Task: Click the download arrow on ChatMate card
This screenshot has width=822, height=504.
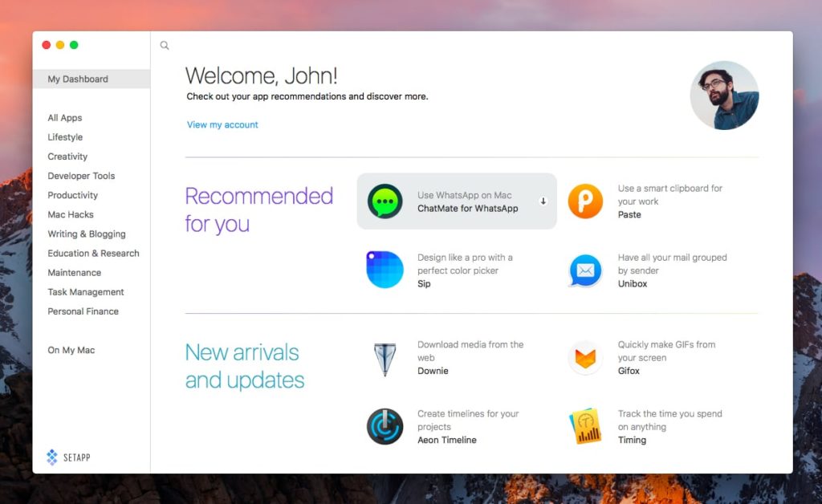Action: (x=543, y=201)
